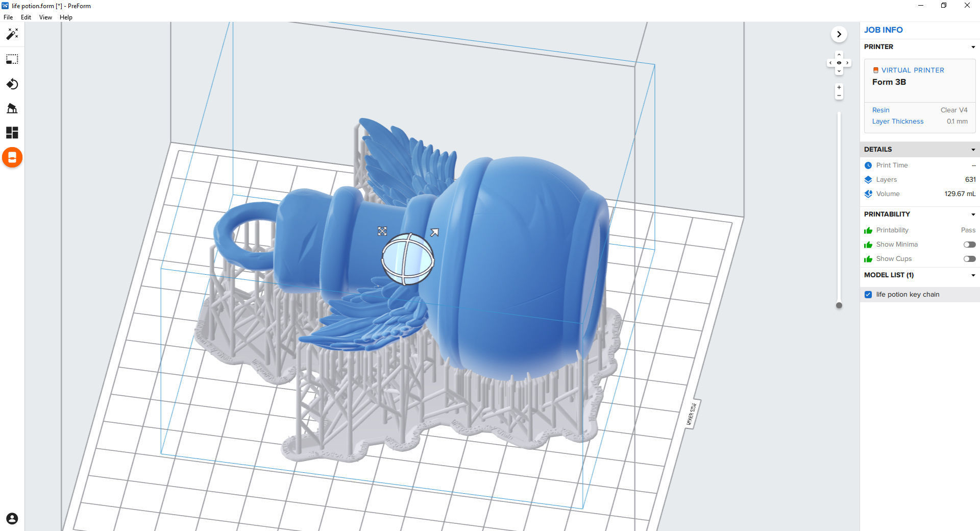Click the Print Time clock icon

click(868, 165)
